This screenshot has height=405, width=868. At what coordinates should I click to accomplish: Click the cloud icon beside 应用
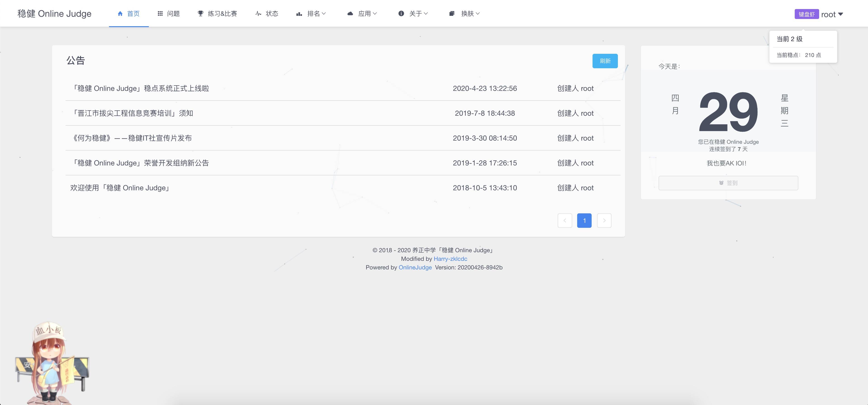coord(350,14)
